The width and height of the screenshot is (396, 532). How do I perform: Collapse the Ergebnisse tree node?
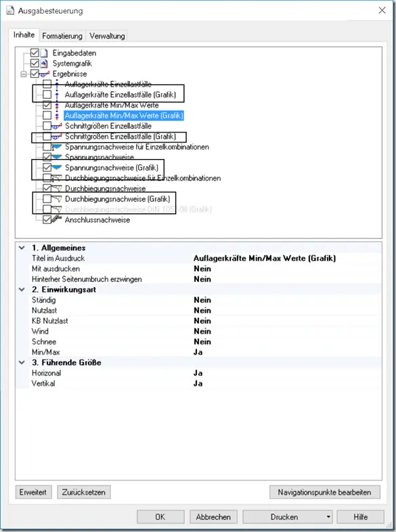click(x=24, y=74)
